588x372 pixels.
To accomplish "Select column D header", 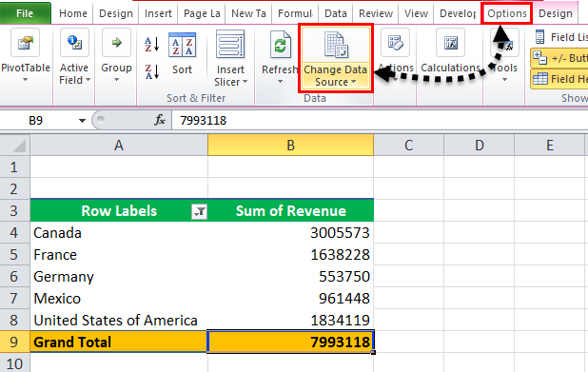I will click(x=480, y=146).
